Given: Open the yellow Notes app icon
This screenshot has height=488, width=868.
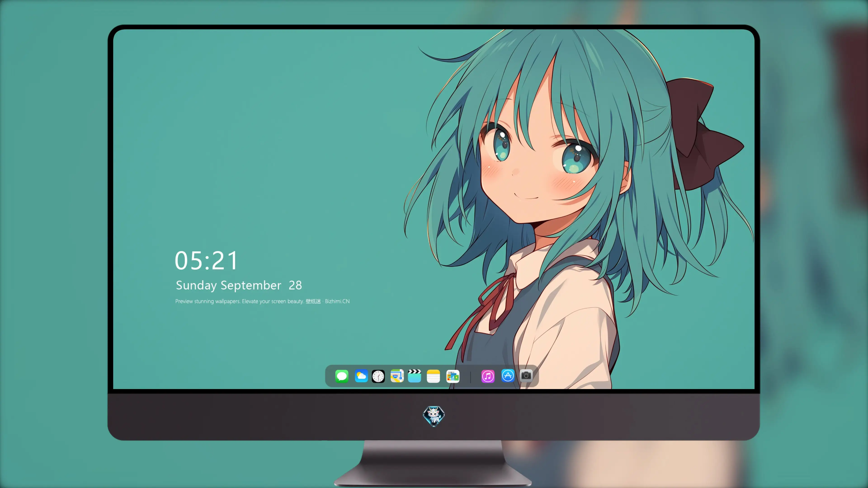Looking at the screenshot, I should click(433, 376).
